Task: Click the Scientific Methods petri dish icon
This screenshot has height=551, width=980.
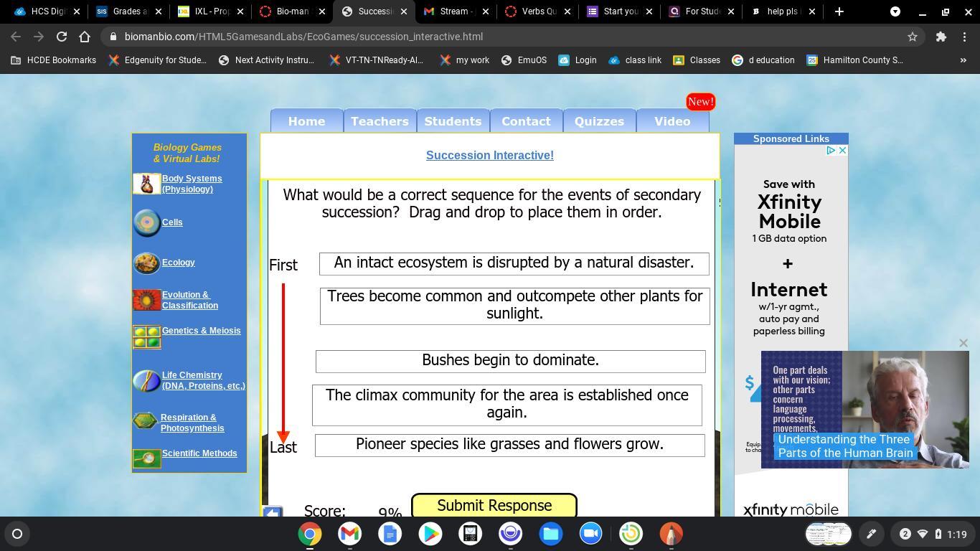Action: point(147,458)
